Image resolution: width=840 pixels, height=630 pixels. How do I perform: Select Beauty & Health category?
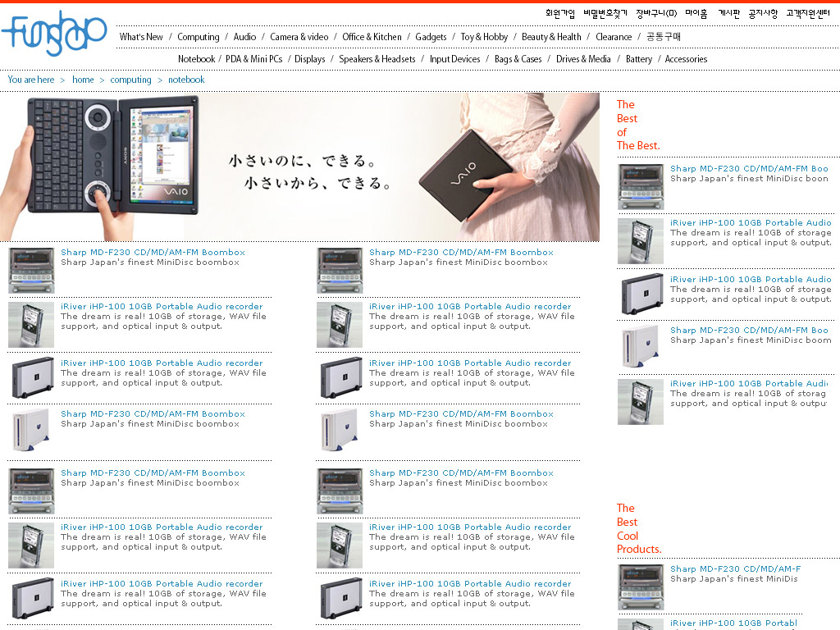click(551, 37)
